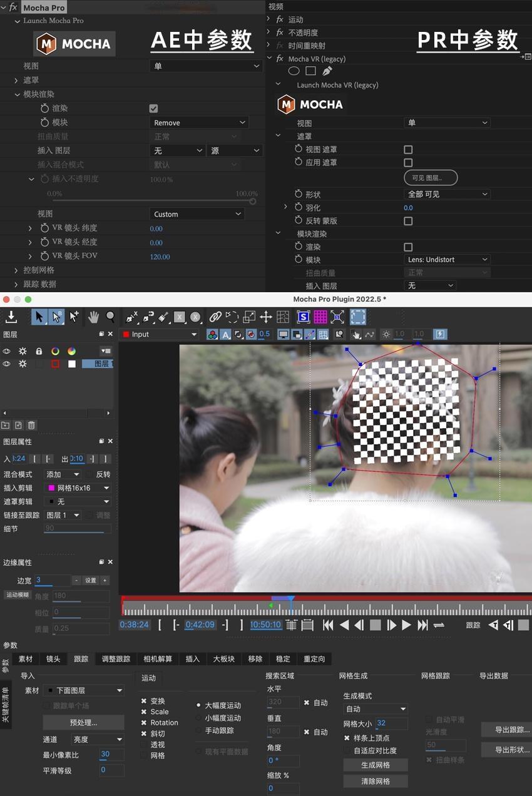Toggle the 渲染 checkbox under 模块渲染
Screen dimensions: 532x796
click(x=153, y=108)
